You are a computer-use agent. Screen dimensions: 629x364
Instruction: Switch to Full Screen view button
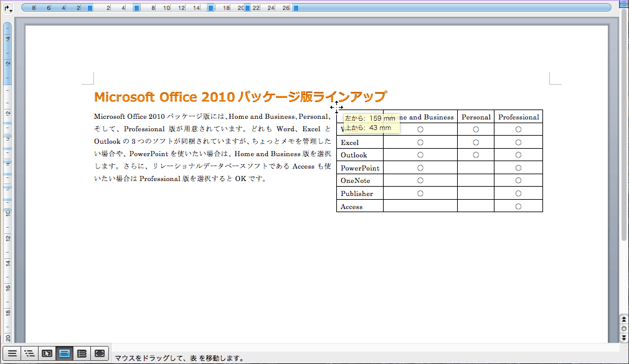pyautogui.click(x=100, y=353)
